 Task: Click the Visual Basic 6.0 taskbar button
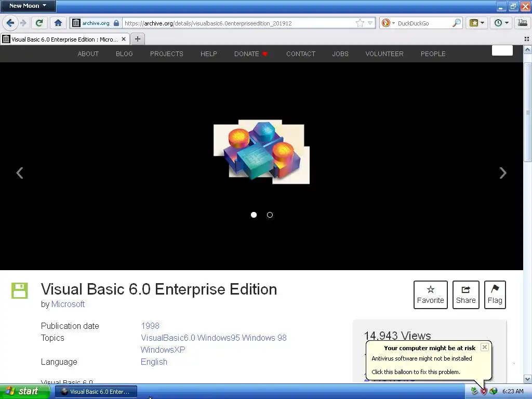pyautogui.click(x=96, y=392)
